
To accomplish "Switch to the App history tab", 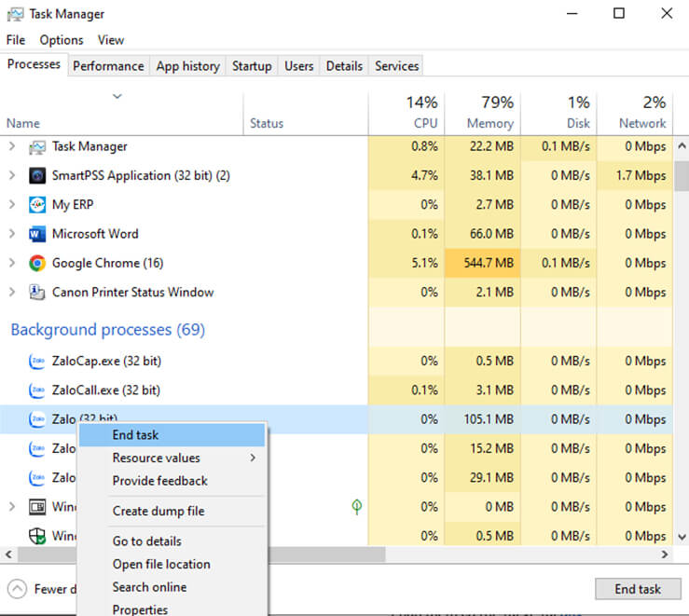I will 188,66.
